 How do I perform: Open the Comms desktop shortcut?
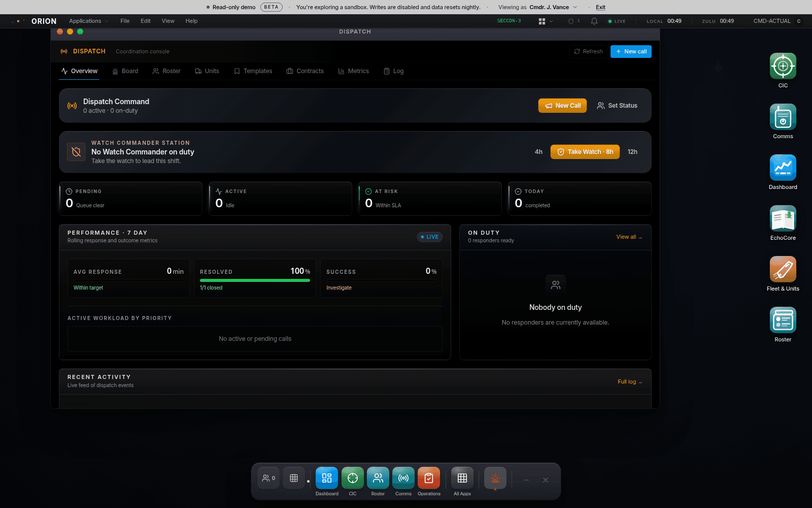(x=783, y=117)
